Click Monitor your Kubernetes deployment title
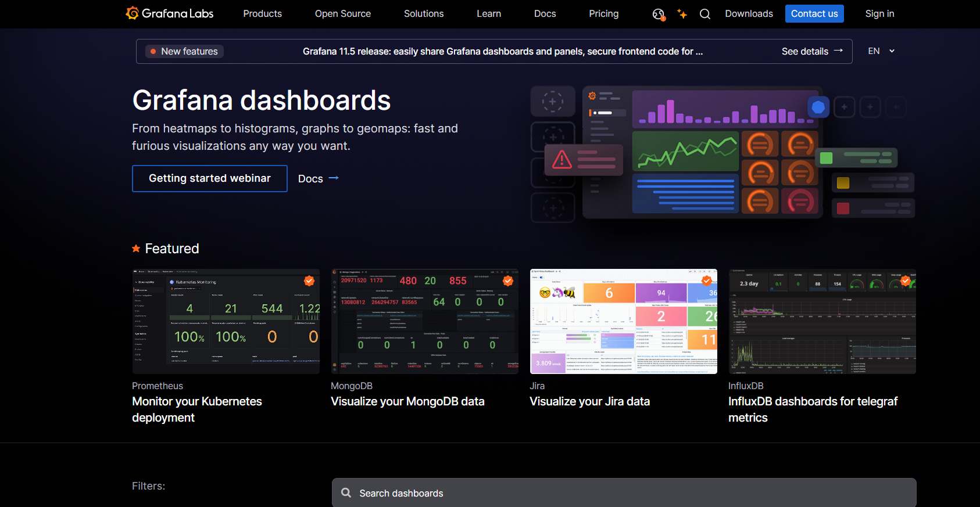 pyautogui.click(x=197, y=409)
